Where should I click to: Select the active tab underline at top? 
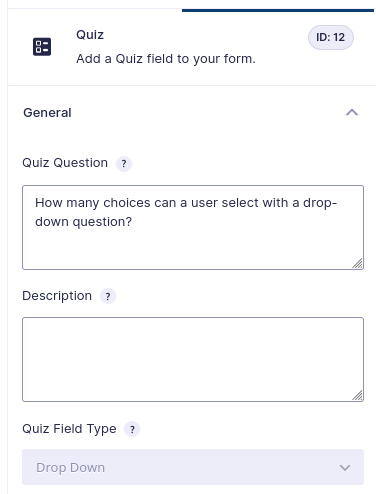pyautogui.click(x=278, y=10)
